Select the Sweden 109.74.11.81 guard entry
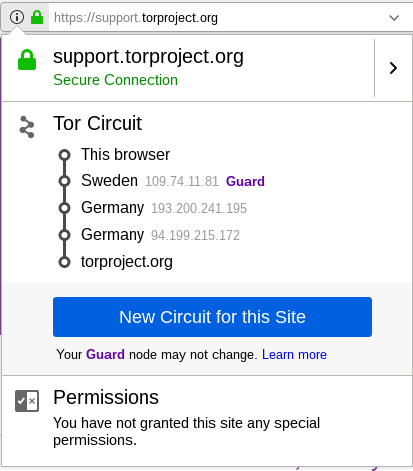 [173, 181]
